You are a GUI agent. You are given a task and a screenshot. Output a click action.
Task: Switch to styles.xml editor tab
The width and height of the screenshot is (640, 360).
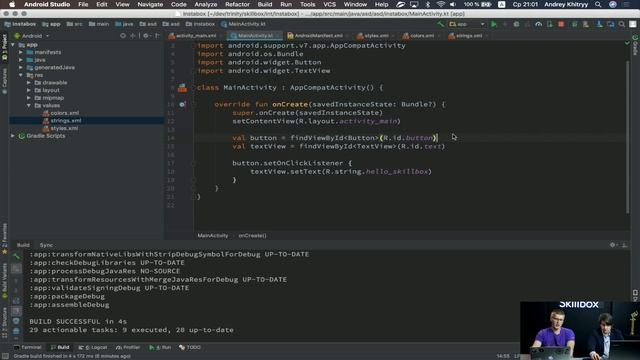click(376, 36)
